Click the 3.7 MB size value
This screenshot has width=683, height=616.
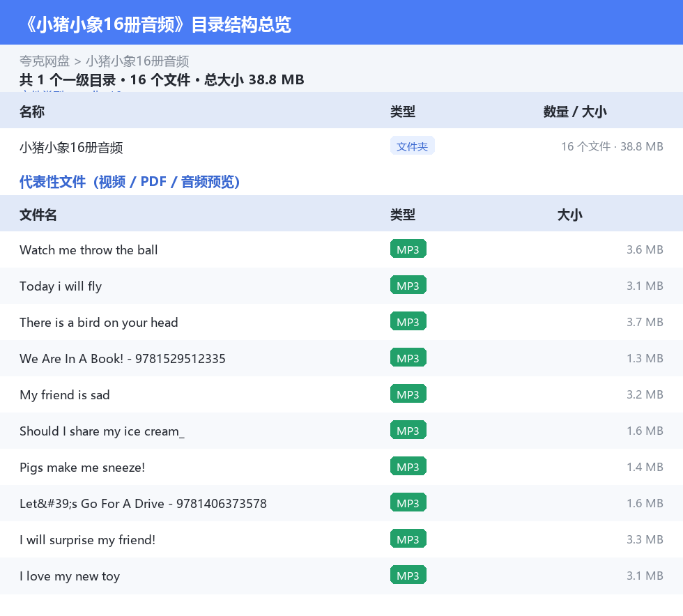click(x=645, y=322)
